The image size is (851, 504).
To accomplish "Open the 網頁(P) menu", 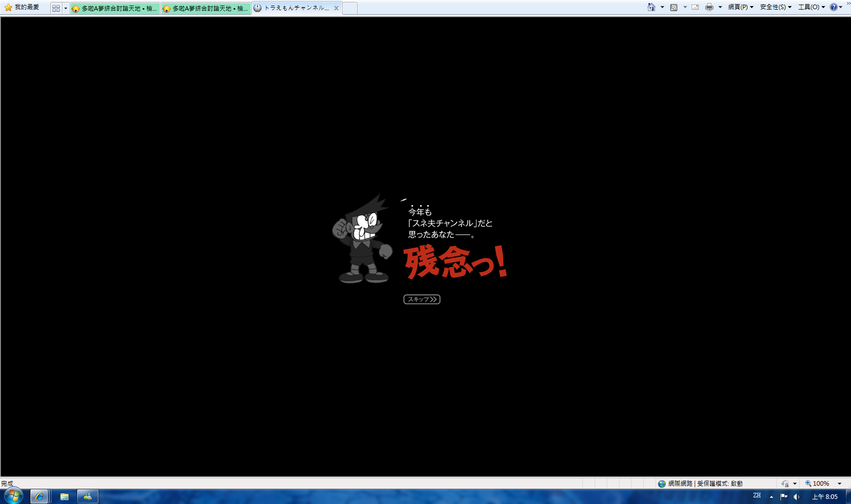I will (741, 7).
